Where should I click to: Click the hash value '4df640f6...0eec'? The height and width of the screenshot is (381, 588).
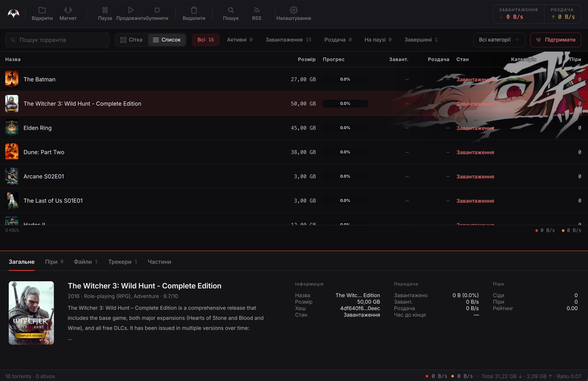pyautogui.click(x=360, y=308)
